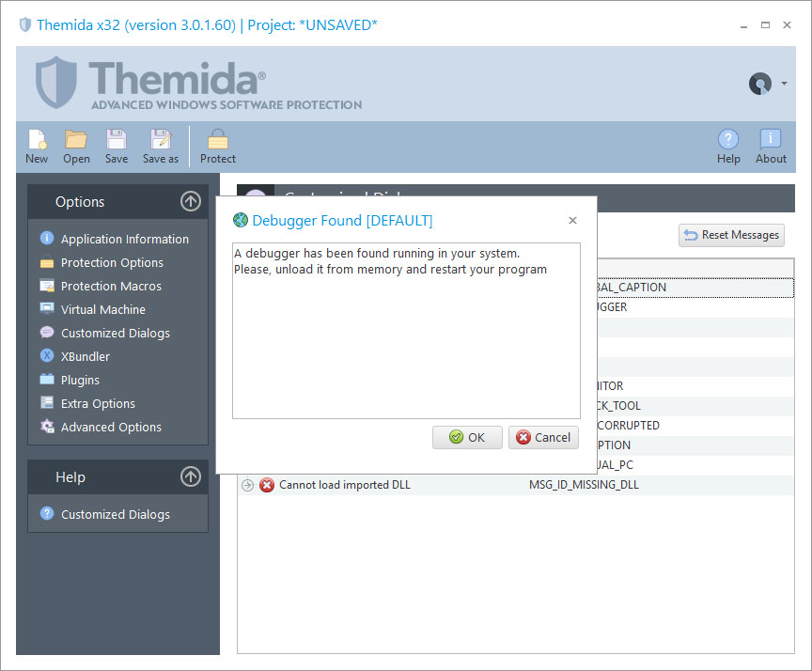This screenshot has width=812, height=671.
Task: Click the XBundler blue X icon
Action: (x=47, y=355)
